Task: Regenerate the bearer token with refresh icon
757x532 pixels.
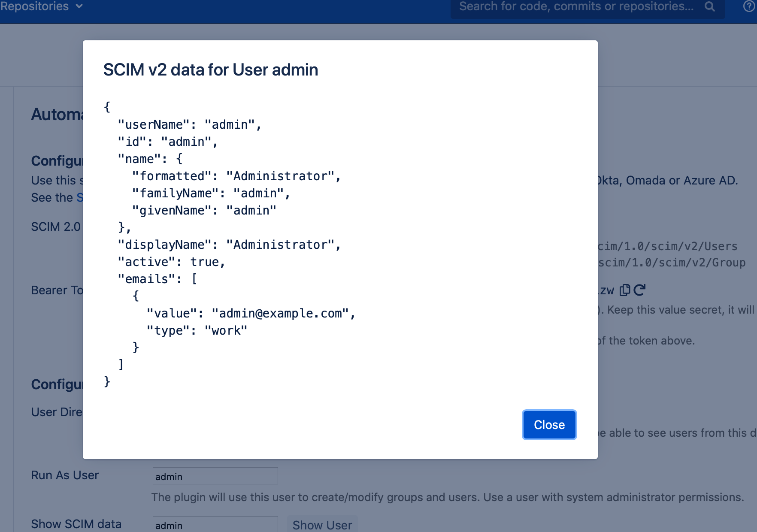Action: (x=639, y=290)
